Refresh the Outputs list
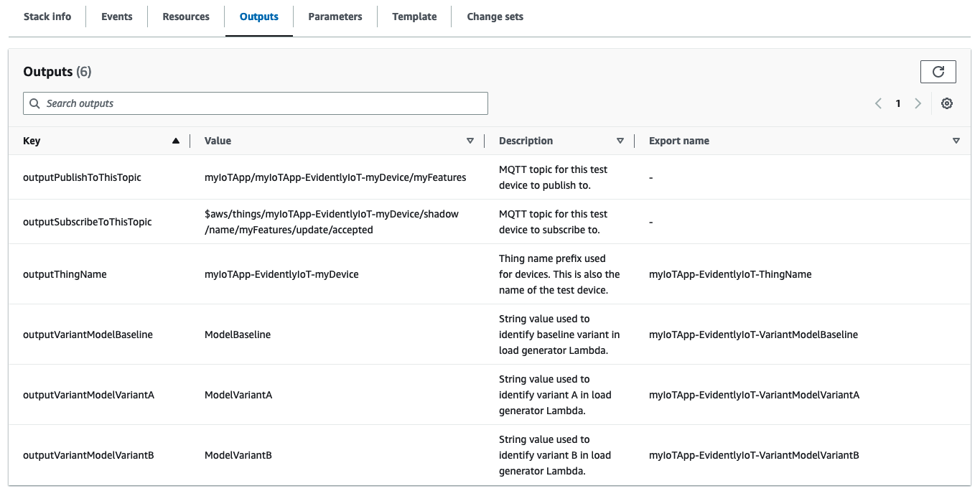 point(938,71)
